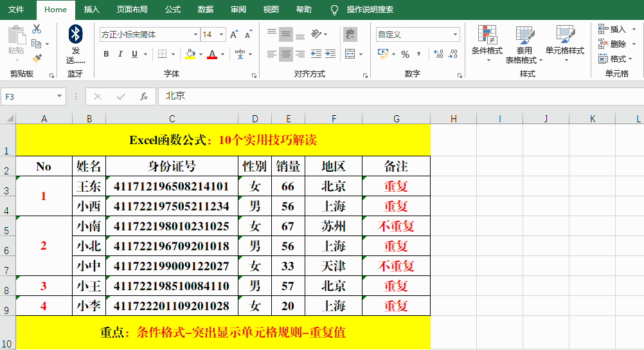644x350 pixels.
Task: Click 格式 format cells button
Action: 615,59
